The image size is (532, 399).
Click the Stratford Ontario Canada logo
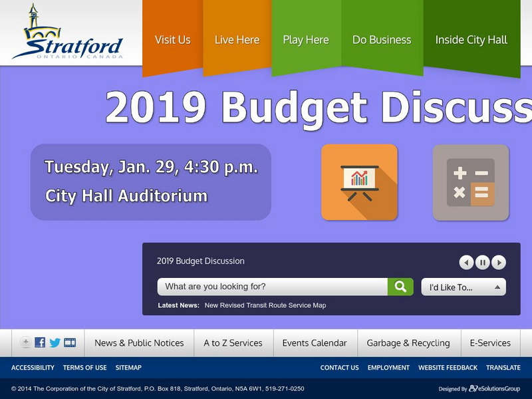tap(68, 31)
